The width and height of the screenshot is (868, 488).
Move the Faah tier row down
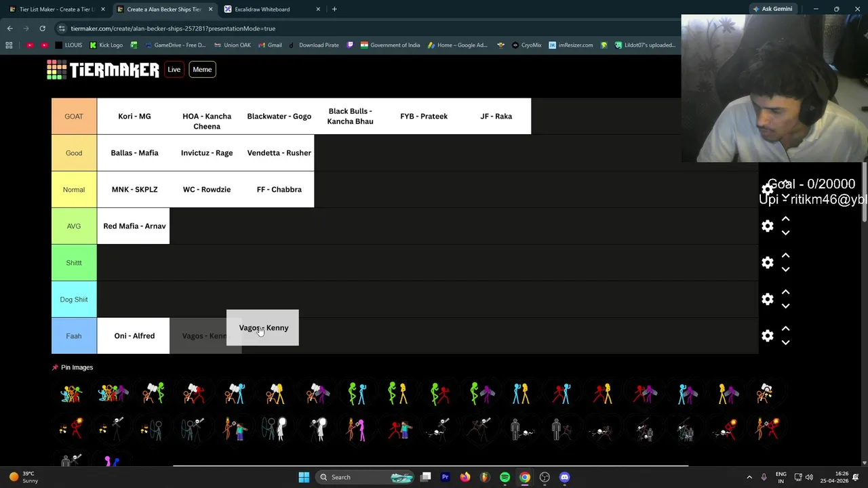point(785,343)
